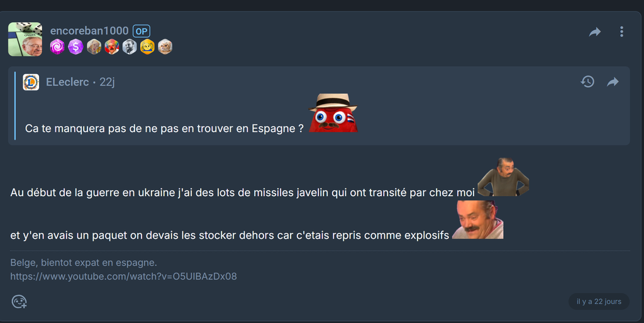The image size is (644, 323).
Task: Click the pink spiral badge
Action: pyautogui.click(x=57, y=47)
